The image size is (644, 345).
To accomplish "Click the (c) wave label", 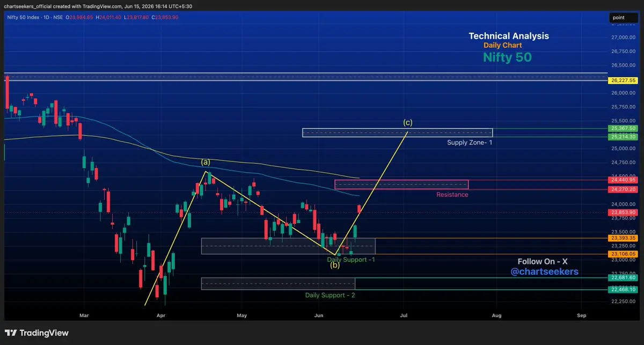I will (x=408, y=122).
